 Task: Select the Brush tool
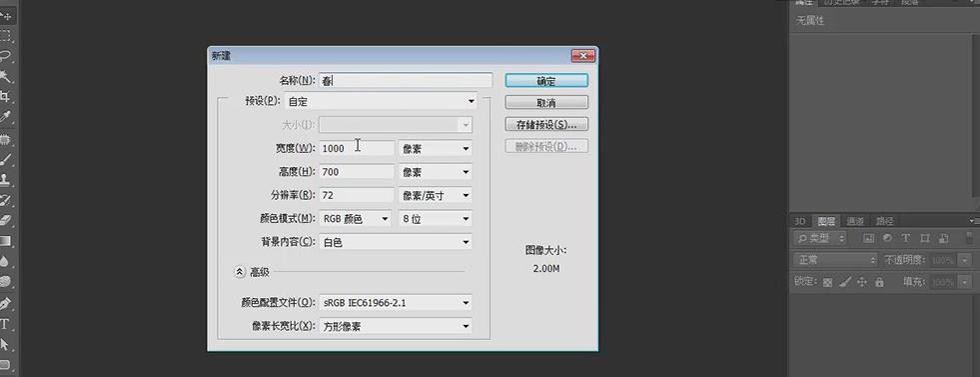click(x=5, y=159)
